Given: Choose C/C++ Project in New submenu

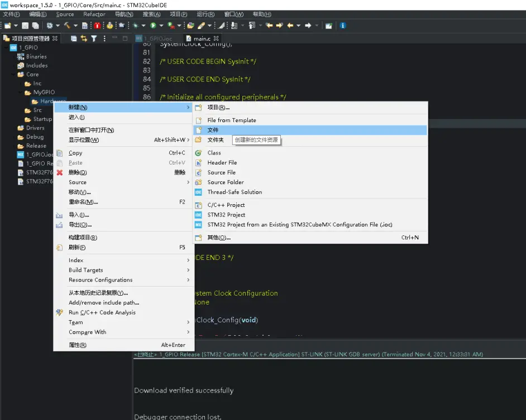Looking at the screenshot, I should [x=310, y=205].
